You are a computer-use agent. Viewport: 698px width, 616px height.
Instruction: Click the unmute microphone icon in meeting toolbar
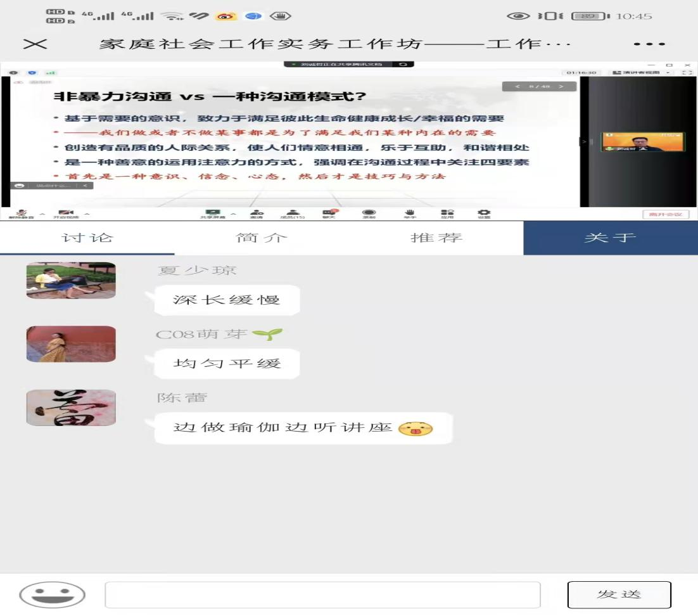22,214
